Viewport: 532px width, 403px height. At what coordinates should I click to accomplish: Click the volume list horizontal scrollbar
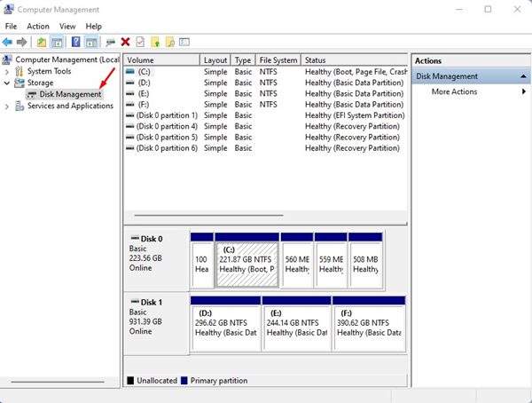pyautogui.click(x=208, y=215)
